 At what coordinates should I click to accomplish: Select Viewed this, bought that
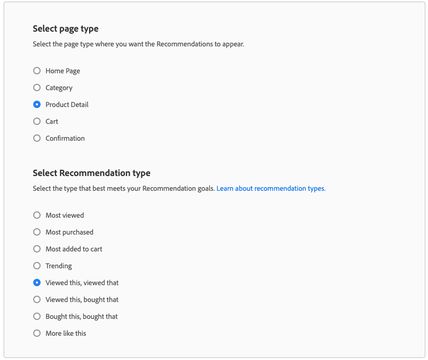(37, 299)
